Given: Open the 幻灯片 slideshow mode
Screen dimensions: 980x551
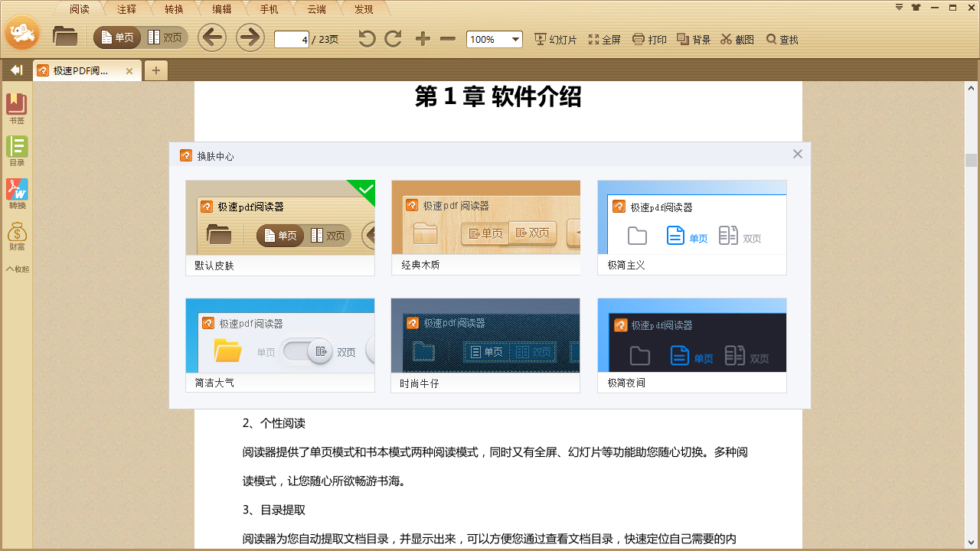Looking at the screenshot, I should tap(555, 39).
